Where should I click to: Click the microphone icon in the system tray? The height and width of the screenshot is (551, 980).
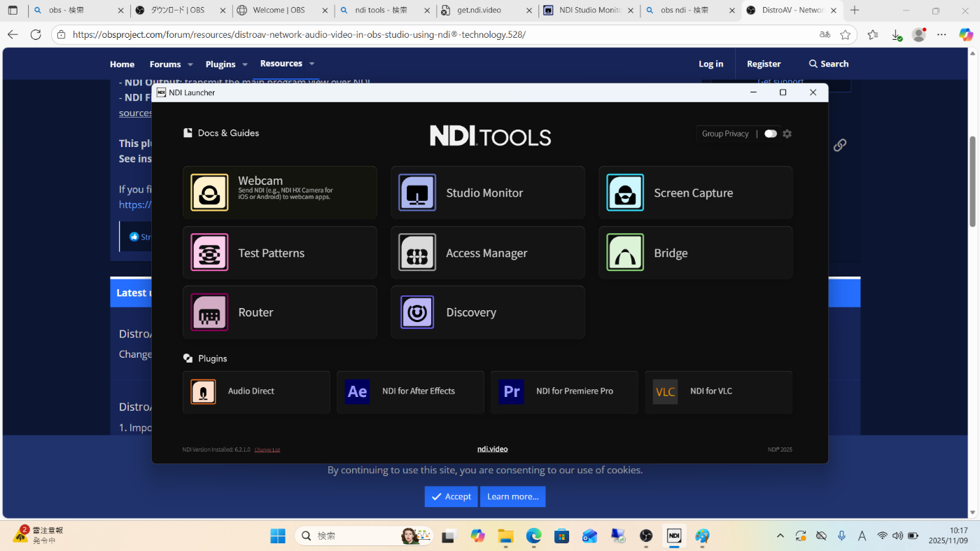click(841, 536)
